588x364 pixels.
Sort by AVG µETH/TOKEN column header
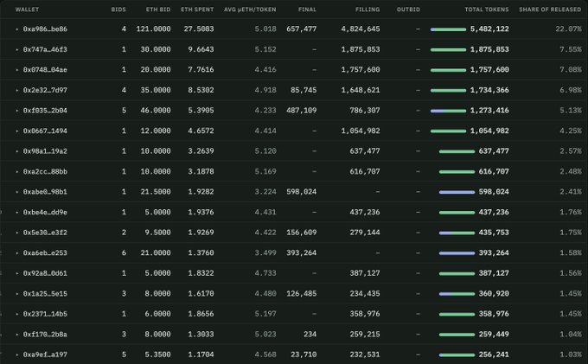[x=250, y=10]
